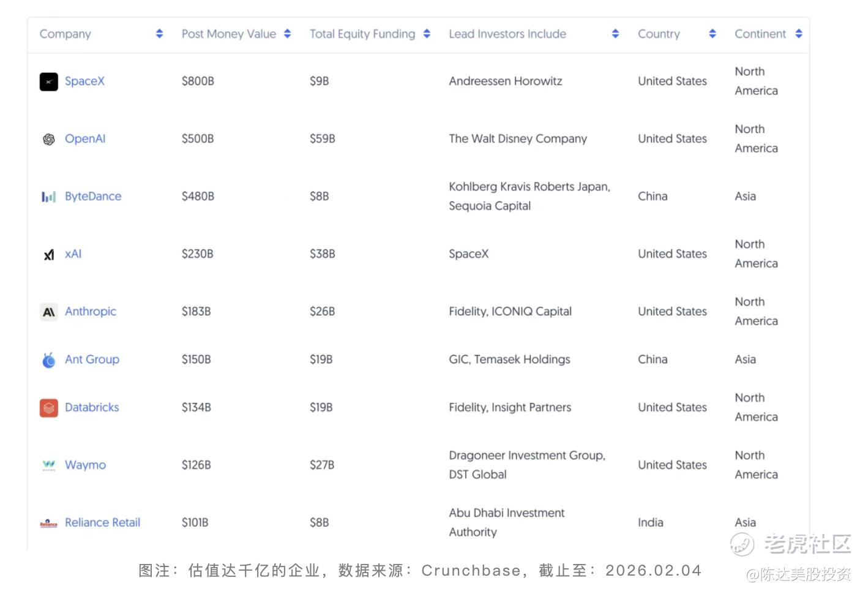Click the Databricks logo icon

pyautogui.click(x=49, y=408)
